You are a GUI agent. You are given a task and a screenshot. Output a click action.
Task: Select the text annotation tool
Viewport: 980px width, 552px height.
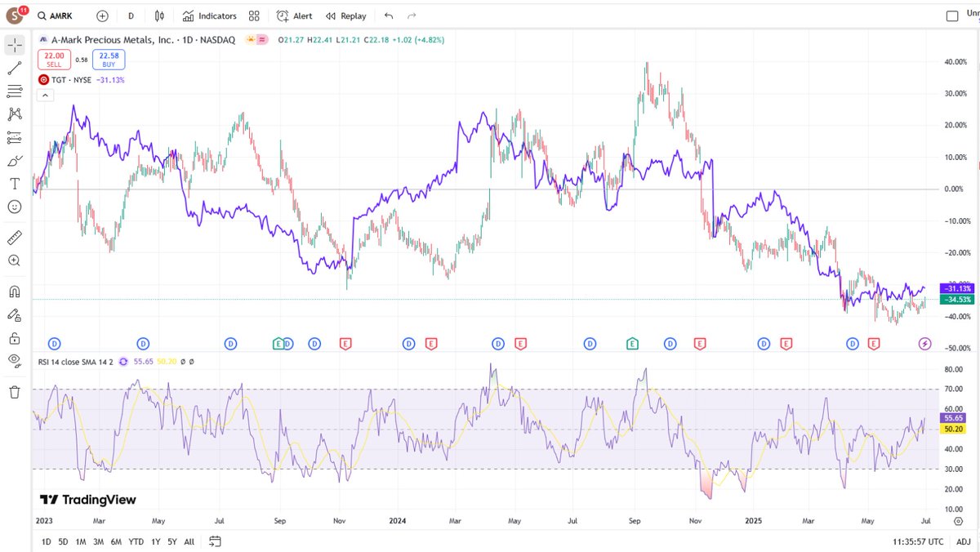[x=15, y=184]
